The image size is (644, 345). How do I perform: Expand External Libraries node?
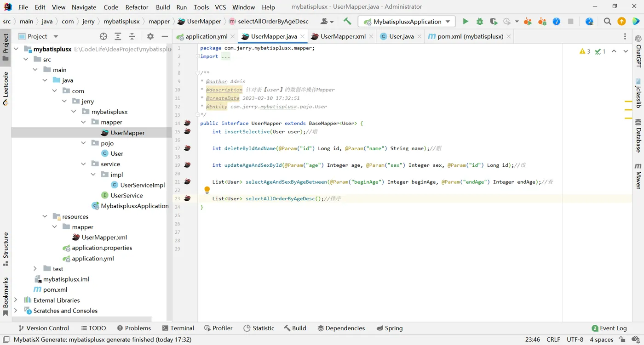point(16,300)
